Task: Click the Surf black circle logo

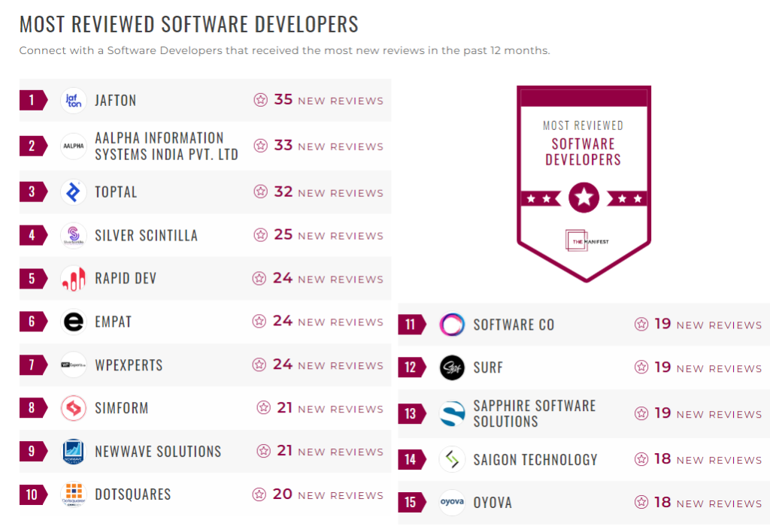Action: 452,367
